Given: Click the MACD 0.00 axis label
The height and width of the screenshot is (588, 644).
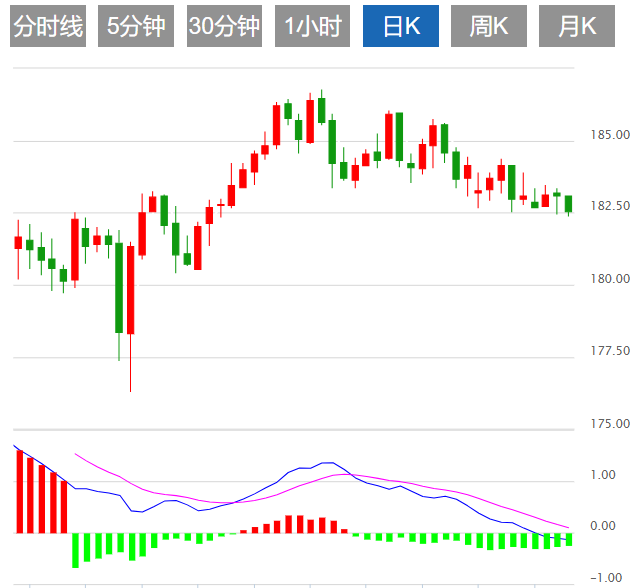Looking at the screenshot, I should point(603,526).
